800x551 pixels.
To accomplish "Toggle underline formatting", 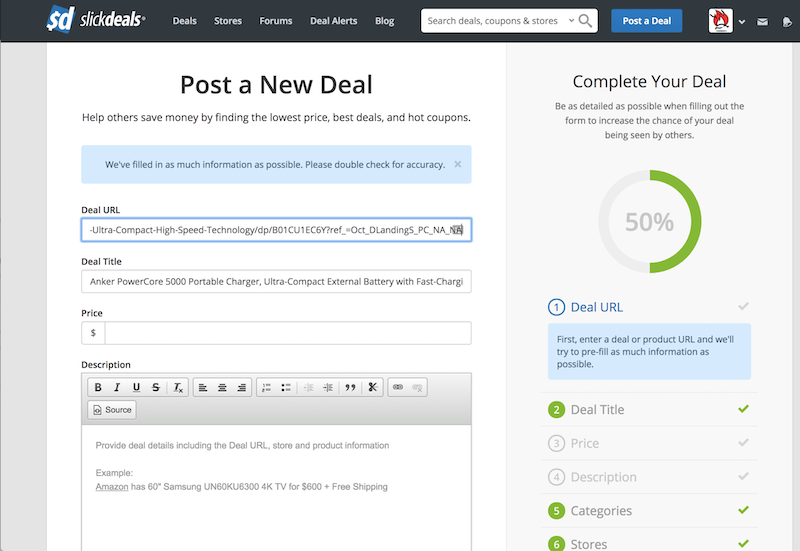I will tap(136, 387).
